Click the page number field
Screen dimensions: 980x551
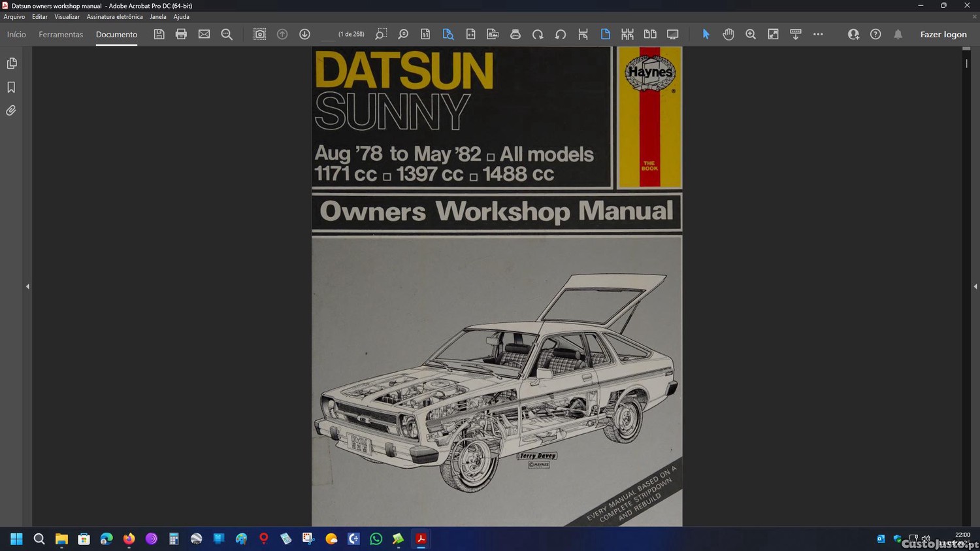(x=329, y=35)
